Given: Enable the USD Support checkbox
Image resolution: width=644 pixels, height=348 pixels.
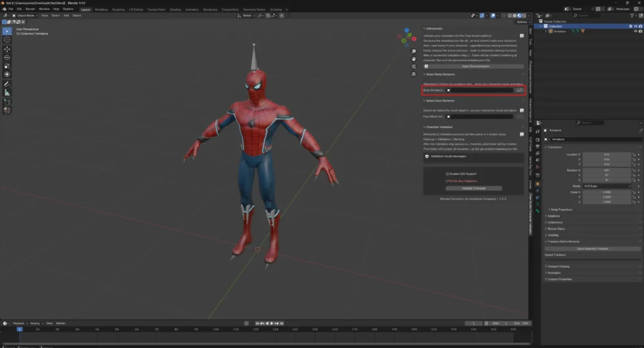Looking at the screenshot, I should (x=447, y=174).
